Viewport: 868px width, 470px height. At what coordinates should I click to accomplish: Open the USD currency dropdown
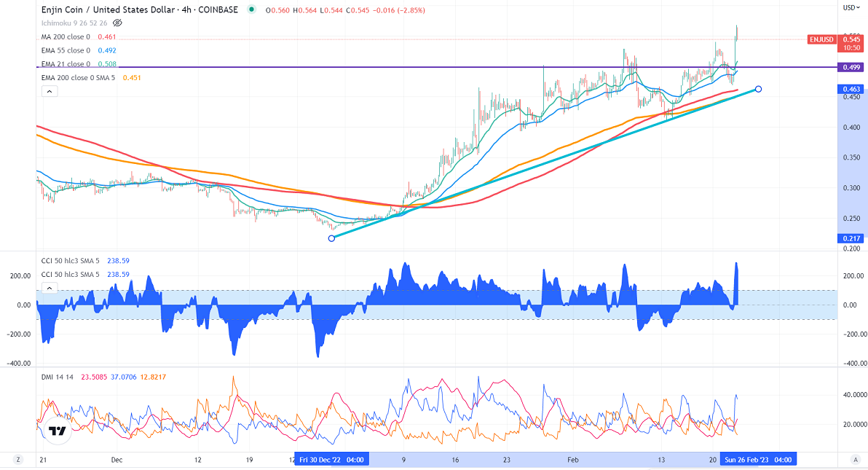849,8
